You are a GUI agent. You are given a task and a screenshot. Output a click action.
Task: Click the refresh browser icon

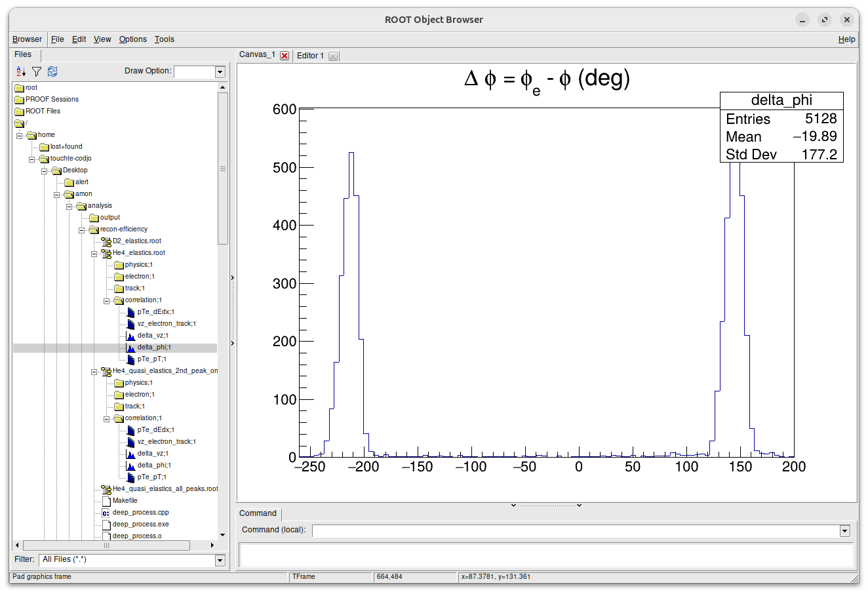[x=52, y=71]
